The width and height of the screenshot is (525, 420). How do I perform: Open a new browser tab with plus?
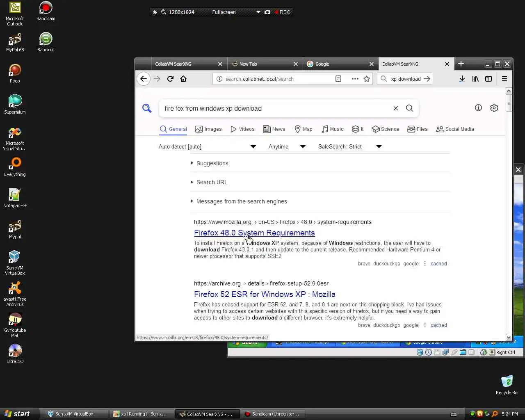coord(461,64)
